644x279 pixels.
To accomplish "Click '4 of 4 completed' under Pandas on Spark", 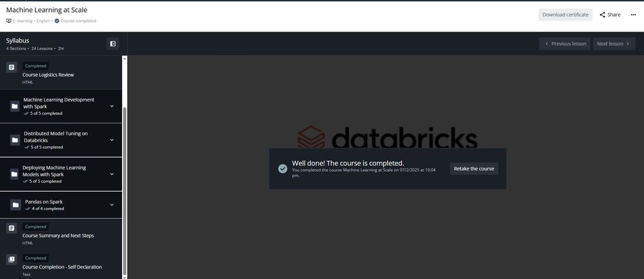I will click(48, 209).
